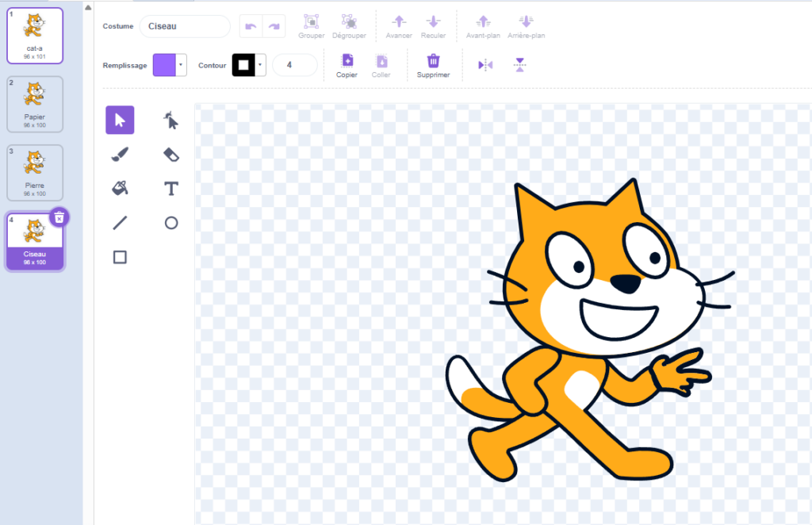Pick the Brush tool
812x525 pixels.
click(x=120, y=155)
